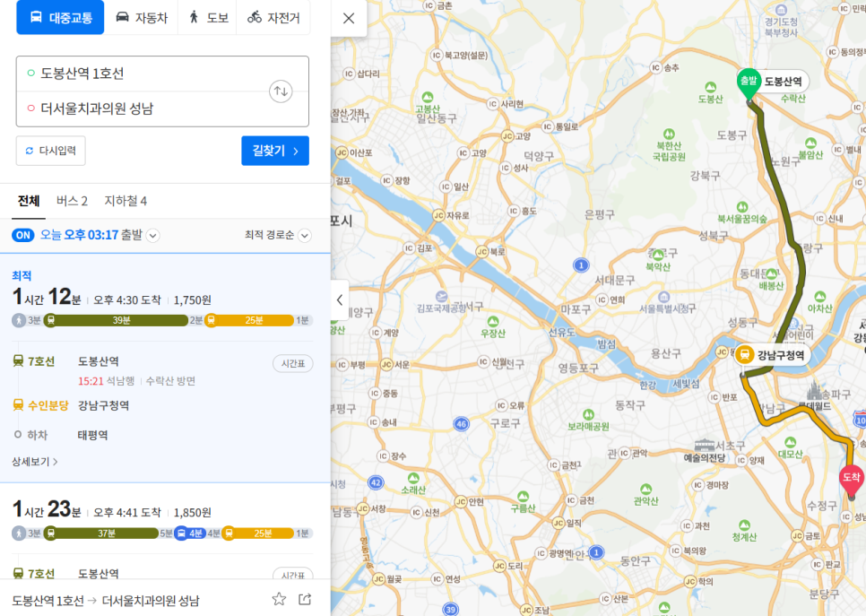Select the 자전거 bicycle mode
Screen dimensions: 866x616
click(x=273, y=17)
